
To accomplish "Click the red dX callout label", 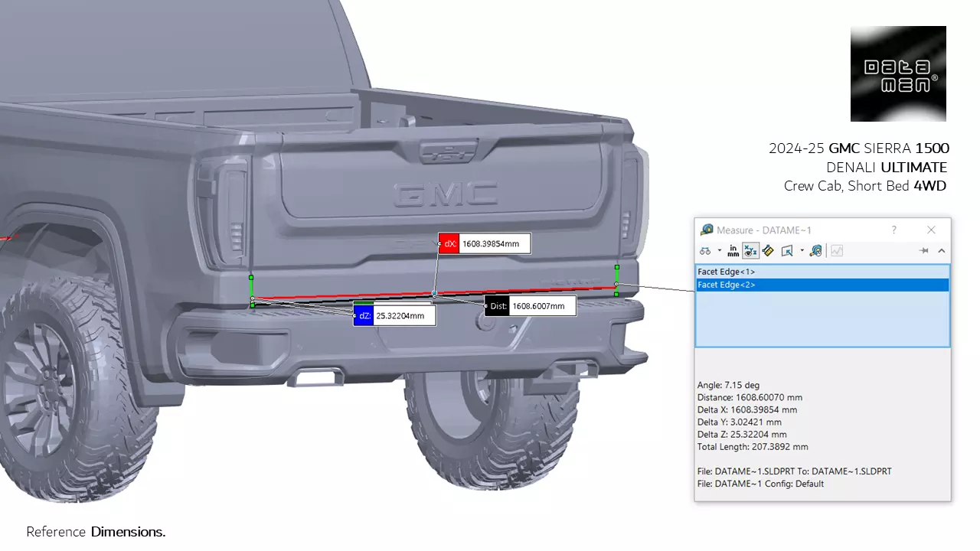I will (449, 244).
